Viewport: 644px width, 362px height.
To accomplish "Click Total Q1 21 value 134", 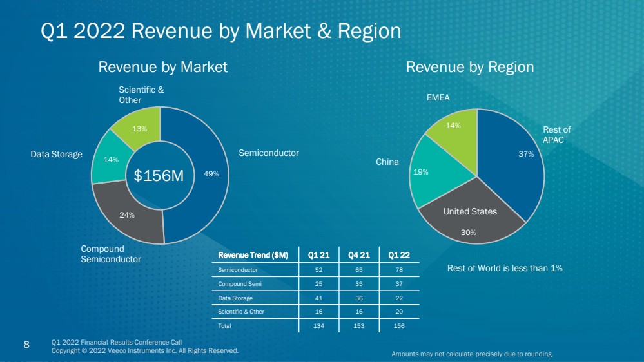I will tap(318, 325).
